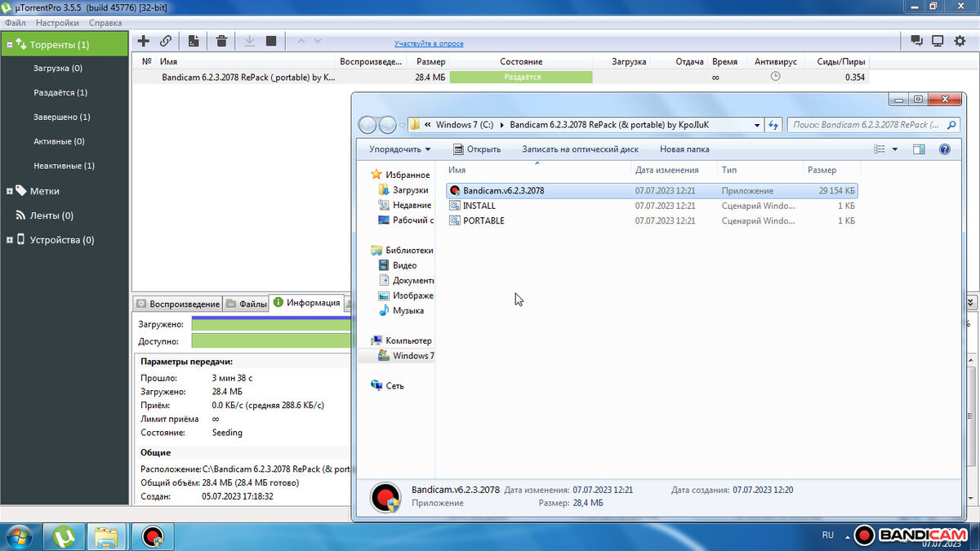
Task: Click Explorer change view icon
Action: (x=880, y=149)
